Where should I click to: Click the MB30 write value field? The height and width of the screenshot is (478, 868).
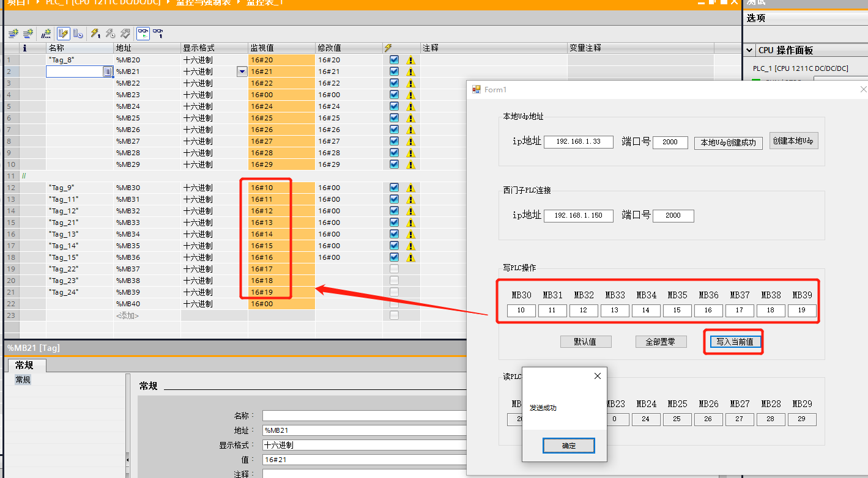tap(521, 311)
